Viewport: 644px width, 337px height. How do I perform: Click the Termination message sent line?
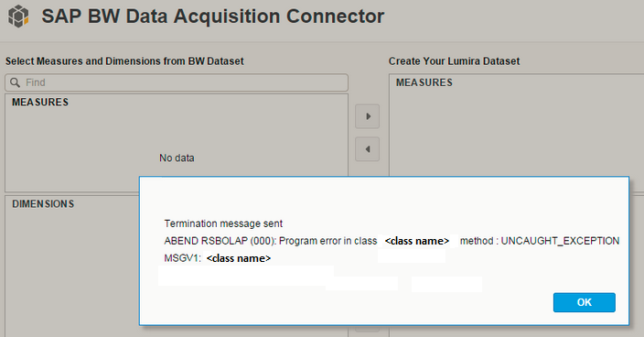point(223,223)
